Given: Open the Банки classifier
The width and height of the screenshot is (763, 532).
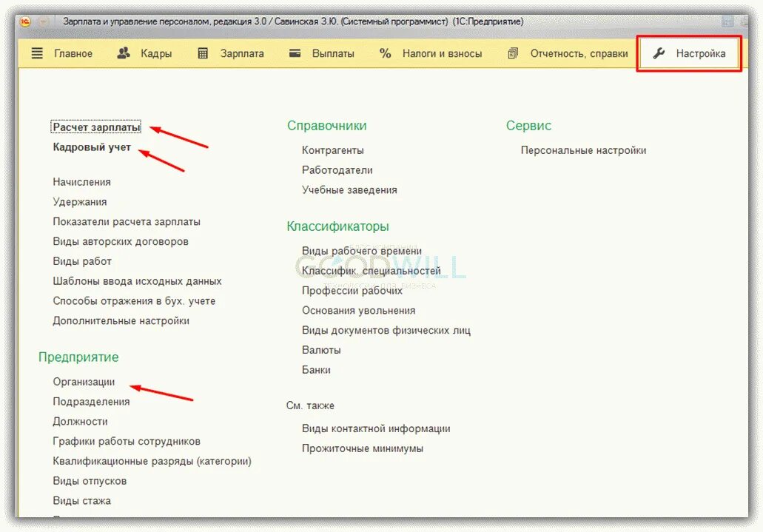Looking at the screenshot, I should [x=316, y=370].
